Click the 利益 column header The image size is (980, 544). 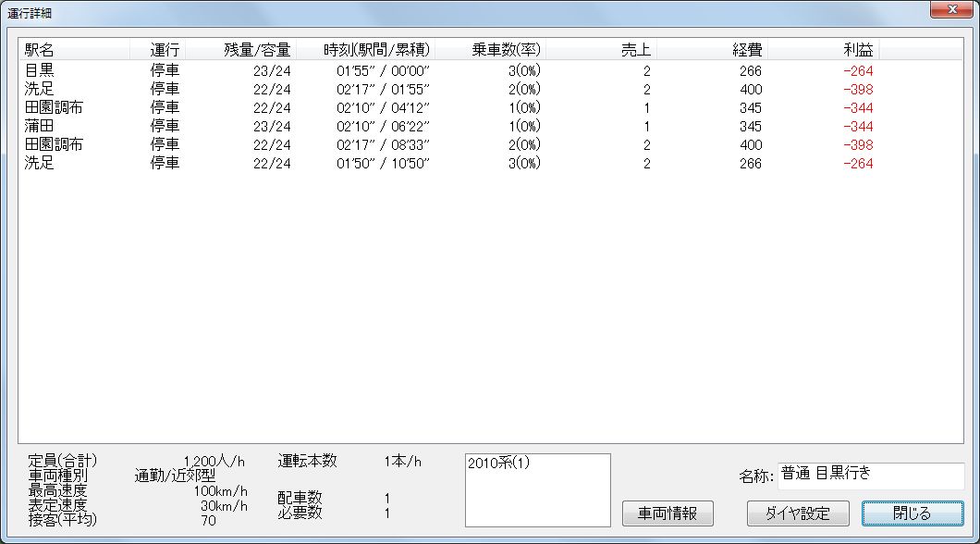824,49
